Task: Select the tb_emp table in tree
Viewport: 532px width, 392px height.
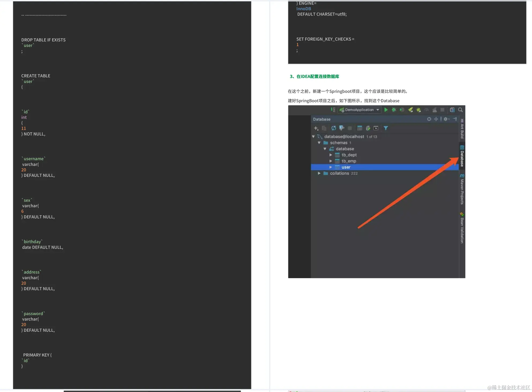Action: point(349,161)
